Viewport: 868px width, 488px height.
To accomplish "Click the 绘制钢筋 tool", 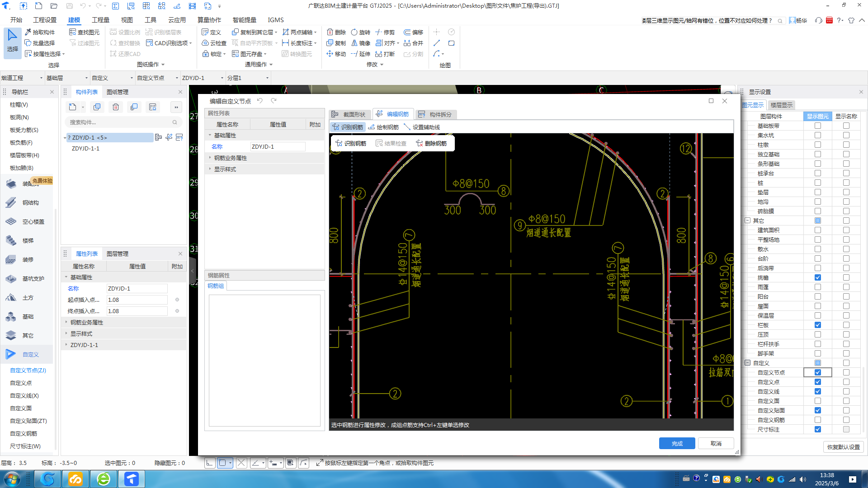I will 383,127.
